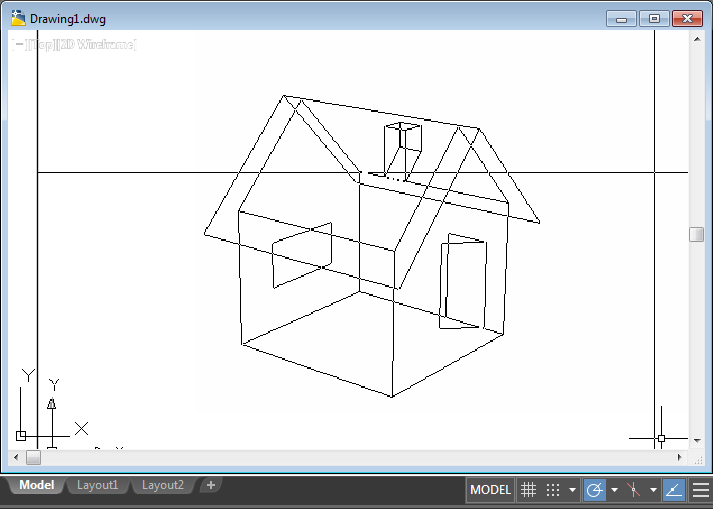Toggle the object snap tracking icon
Viewport: 713px width, 509px height.
[x=674, y=490]
